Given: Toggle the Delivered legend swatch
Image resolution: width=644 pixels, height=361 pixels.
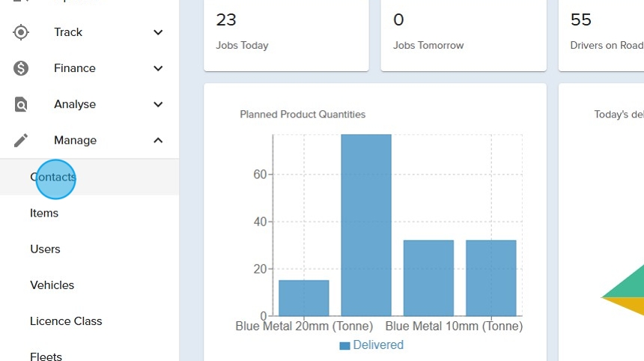Looking at the screenshot, I should point(344,345).
